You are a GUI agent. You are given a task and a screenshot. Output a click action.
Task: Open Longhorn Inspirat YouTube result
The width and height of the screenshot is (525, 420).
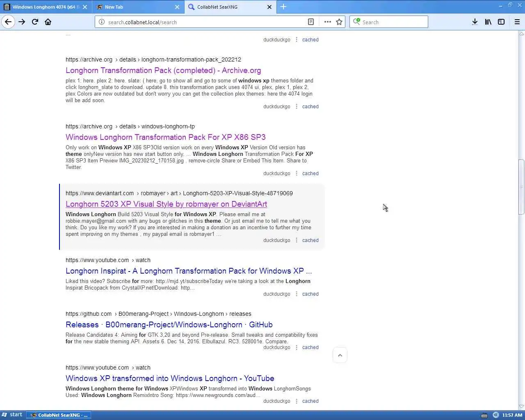pyautogui.click(x=189, y=271)
